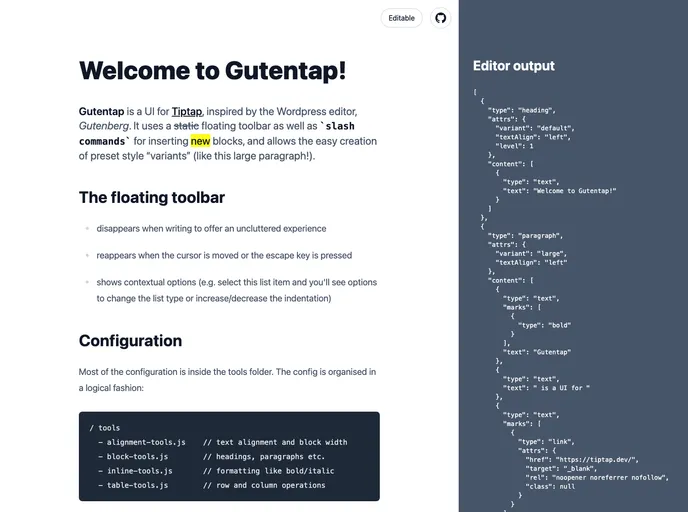Image resolution: width=688 pixels, height=512 pixels.
Task: Click the list item about reappears when cursor moved
Action: click(224, 255)
